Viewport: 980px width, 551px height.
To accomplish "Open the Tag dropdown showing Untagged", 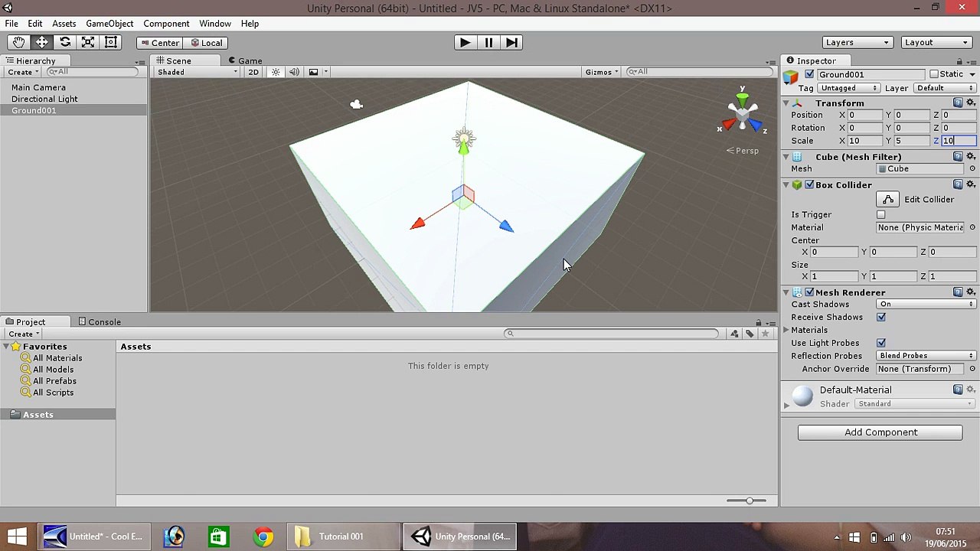I will point(849,88).
